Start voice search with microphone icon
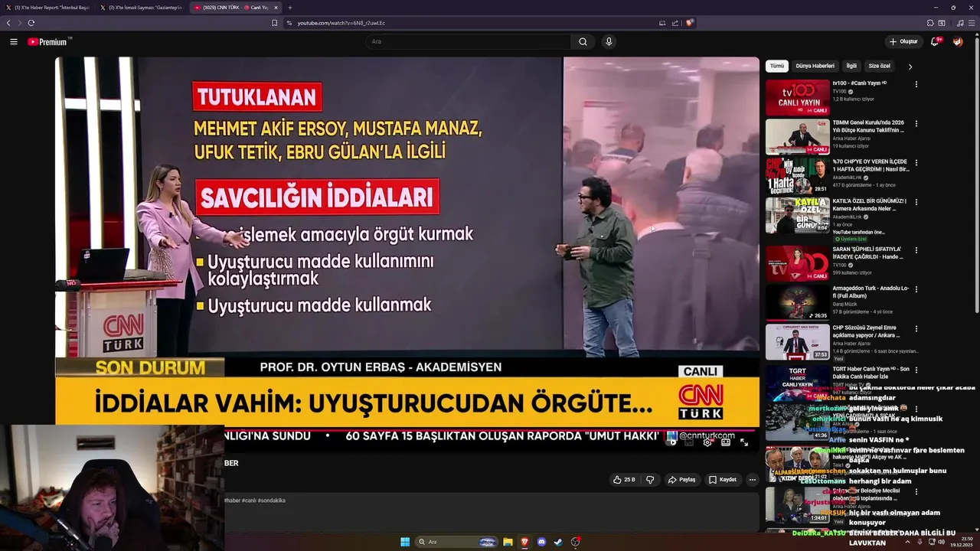The height and width of the screenshot is (551, 980). point(609,41)
